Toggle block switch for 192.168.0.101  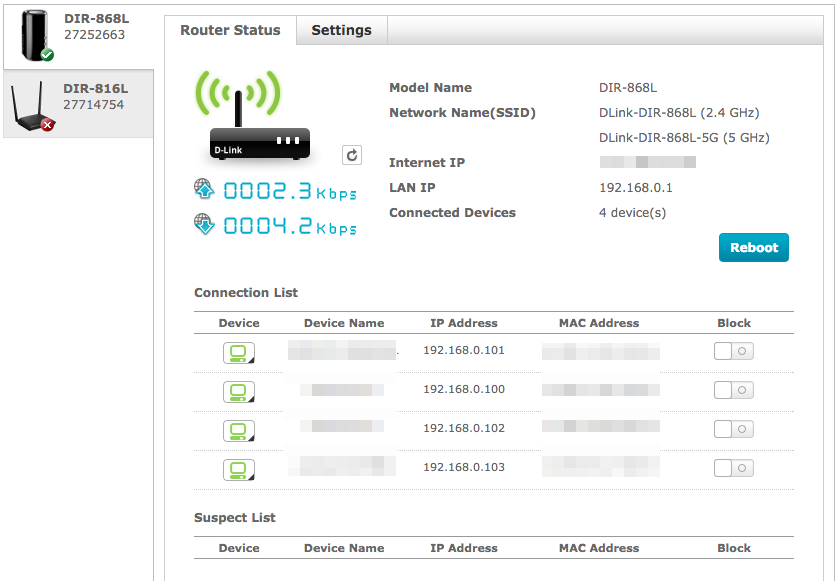733,351
